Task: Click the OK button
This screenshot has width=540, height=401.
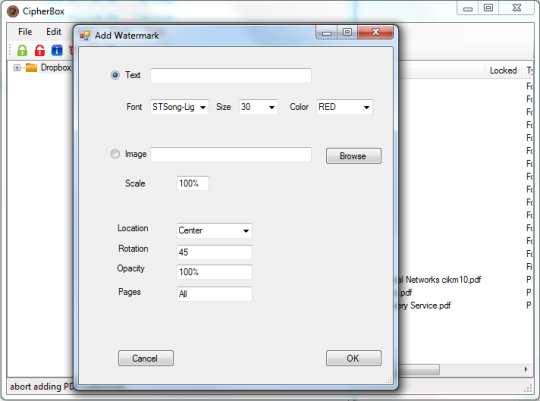Action: 354,358
